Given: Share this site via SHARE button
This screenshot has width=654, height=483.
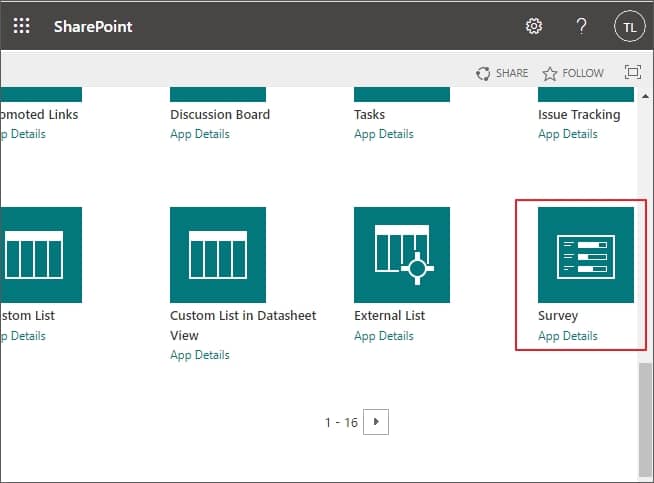Looking at the screenshot, I should point(502,73).
